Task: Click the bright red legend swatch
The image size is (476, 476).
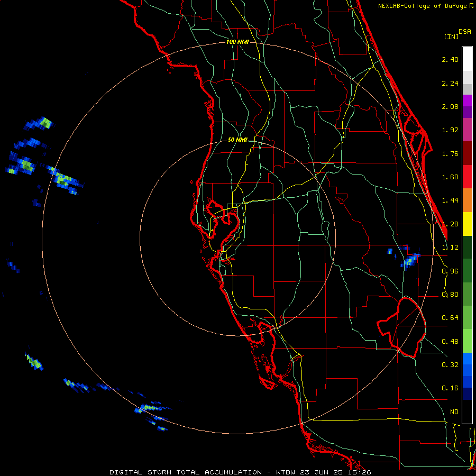Action: point(467,177)
